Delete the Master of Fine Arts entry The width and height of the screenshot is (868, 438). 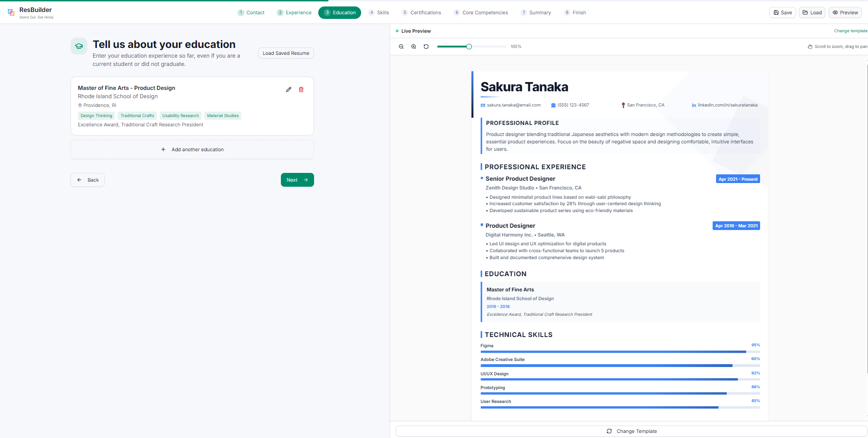point(301,89)
